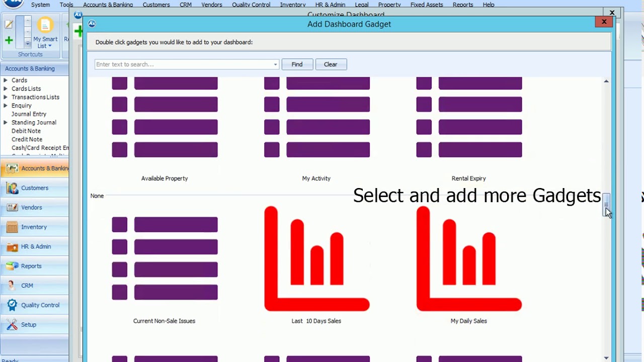Expand the Transactions Lists tree node
The image size is (644, 362).
(6, 98)
